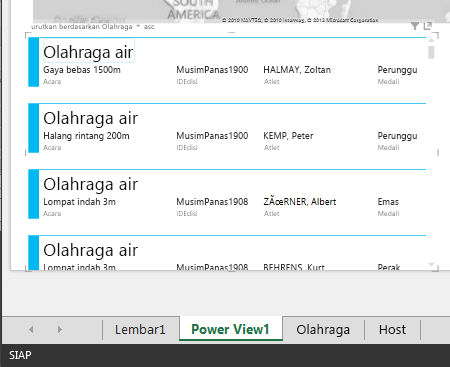Switch to the Lembar1 sheet tab
The width and height of the screenshot is (450, 367).
pos(140,330)
